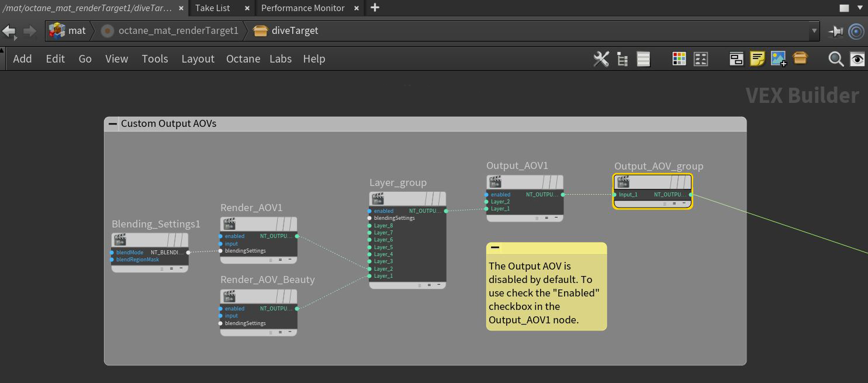Image resolution: width=868 pixels, height=383 pixels.
Task: Open the network path dropdown arrow
Action: click(x=814, y=31)
